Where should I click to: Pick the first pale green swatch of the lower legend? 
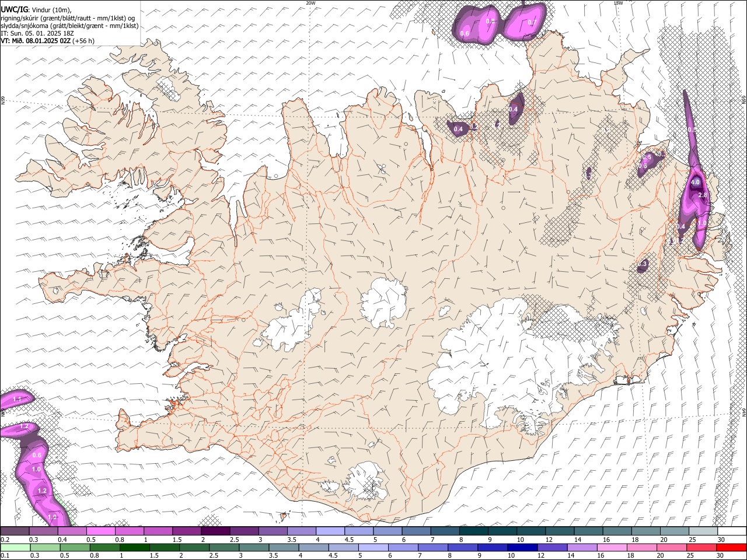[15, 547]
